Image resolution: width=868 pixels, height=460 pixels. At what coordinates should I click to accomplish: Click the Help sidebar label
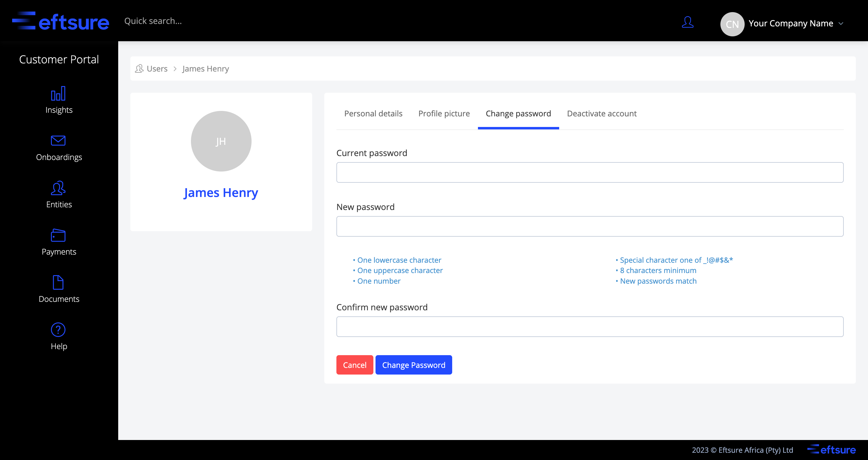[x=59, y=346]
